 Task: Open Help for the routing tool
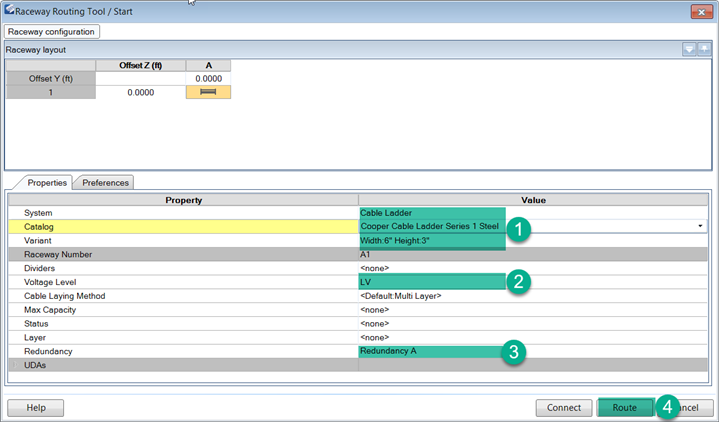coord(36,407)
